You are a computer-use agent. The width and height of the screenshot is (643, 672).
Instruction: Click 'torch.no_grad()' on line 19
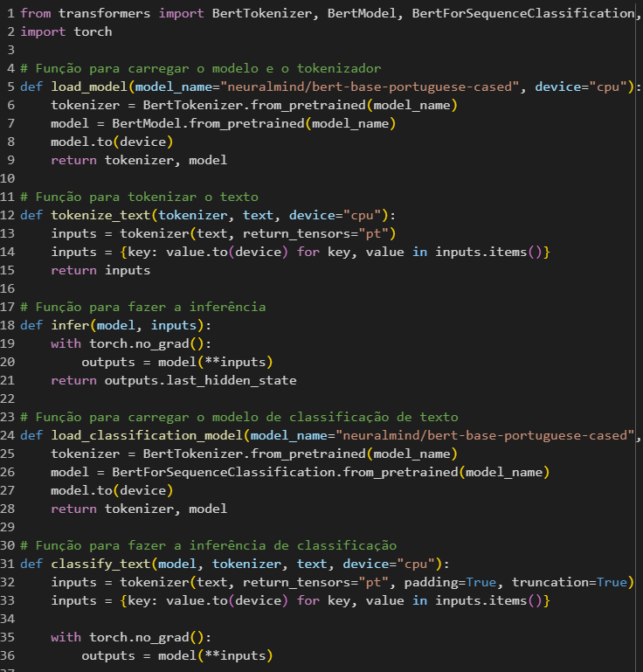pyautogui.click(x=147, y=344)
